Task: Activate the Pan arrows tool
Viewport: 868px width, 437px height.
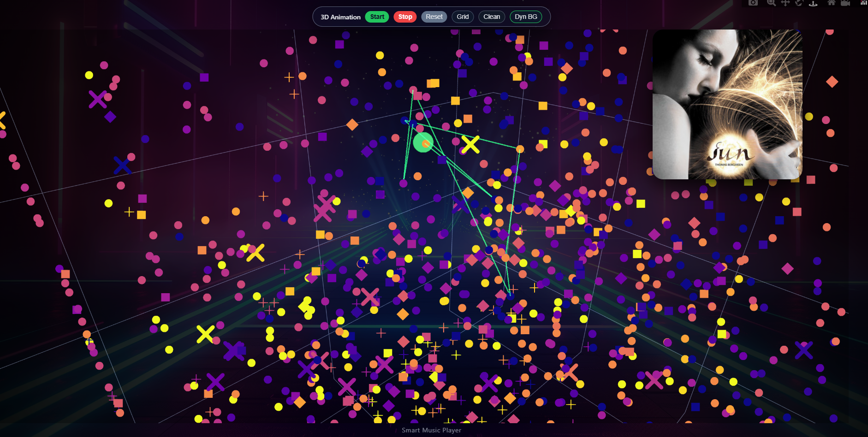Action: click(785, 3)
